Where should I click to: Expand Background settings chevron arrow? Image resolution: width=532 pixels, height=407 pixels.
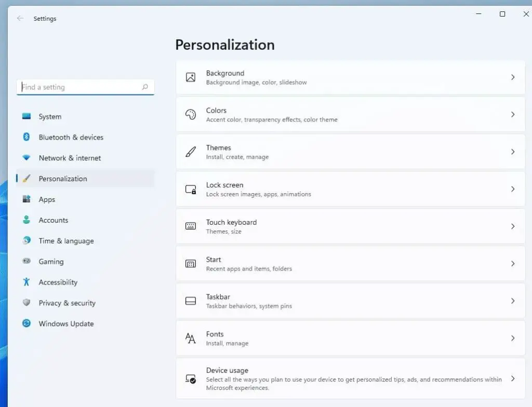[512, 77]
